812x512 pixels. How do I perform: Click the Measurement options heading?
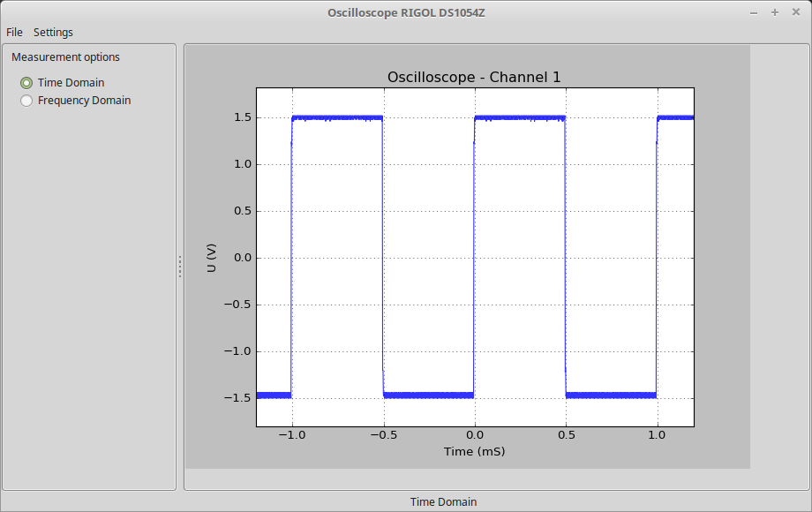click(x=65, y=57)
